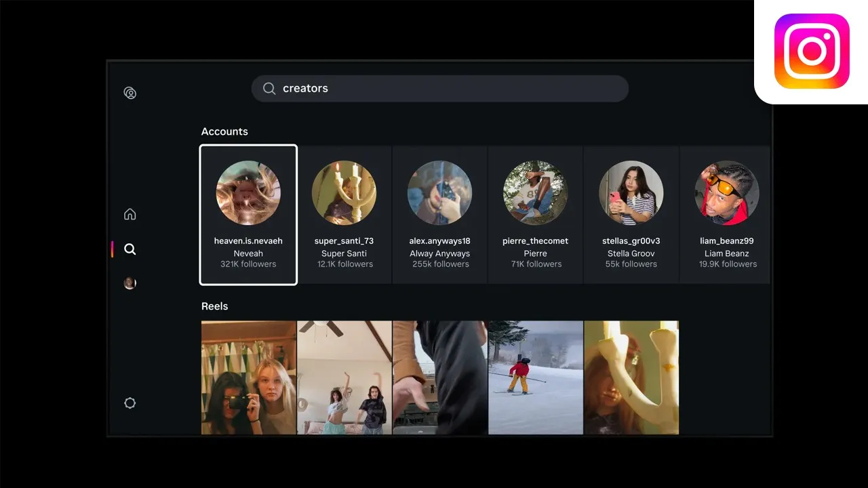Click the Instagram logo in corner
Viewport: 868px width, 488px height.
tap(812, 52)
